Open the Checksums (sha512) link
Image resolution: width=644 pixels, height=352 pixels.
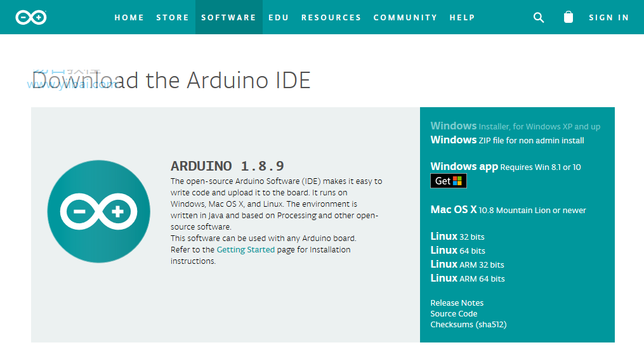(469, 325)
